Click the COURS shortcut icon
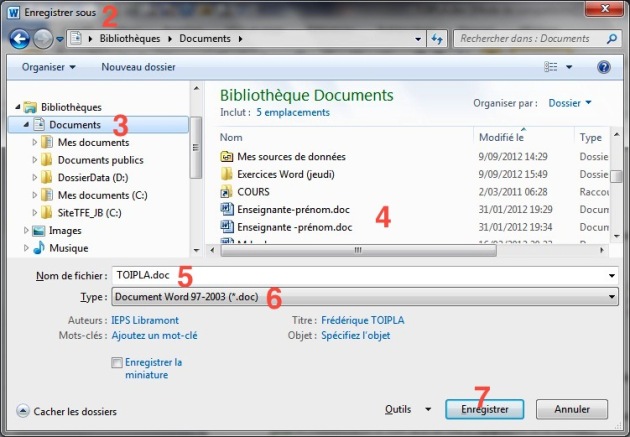The image size is (630, 437). click(x=227, y=192)
